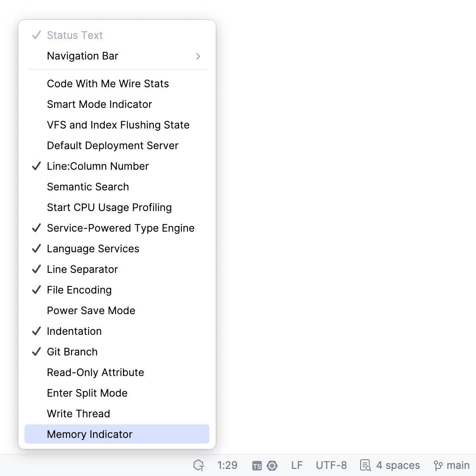Click the git branch icon before main
This screenshot has width=476, height=476.
[x=439, y=465]
